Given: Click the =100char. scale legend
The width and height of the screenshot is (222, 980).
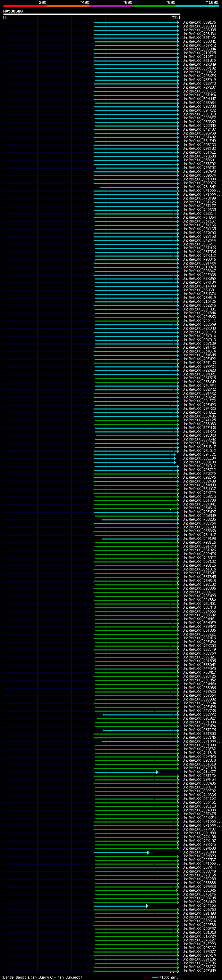Looking at the screenshot, I should coord(165,977).
